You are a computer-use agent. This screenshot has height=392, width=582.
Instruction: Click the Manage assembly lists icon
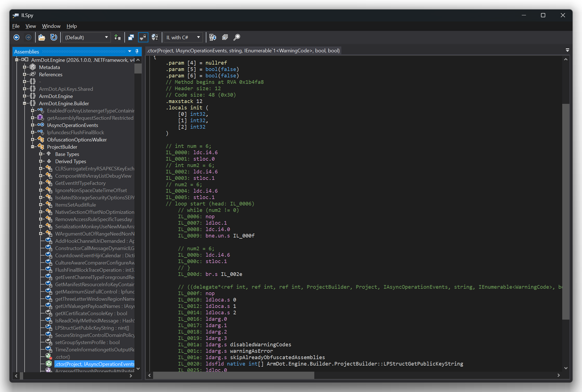tap(118, 38)
